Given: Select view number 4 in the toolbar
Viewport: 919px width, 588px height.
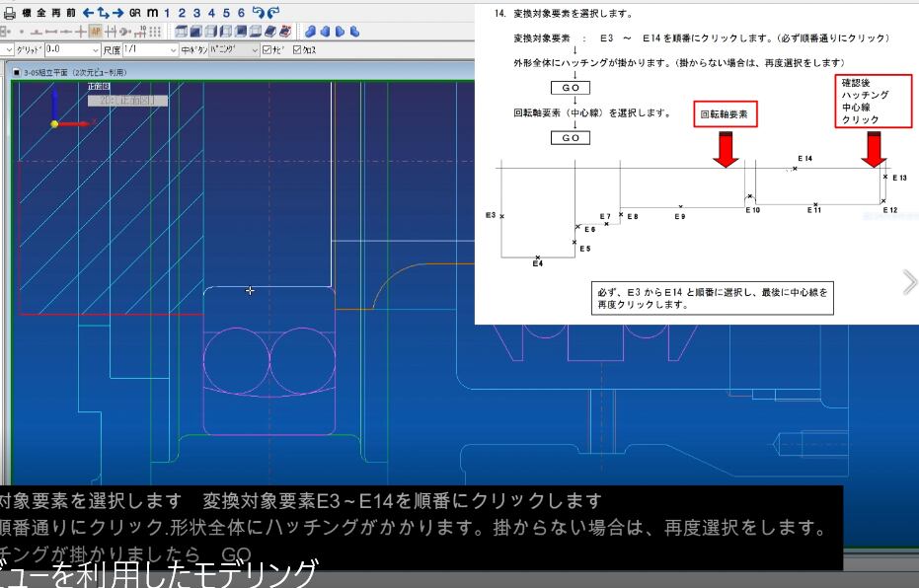Looking at the screenshot, I should coord(211,13).
